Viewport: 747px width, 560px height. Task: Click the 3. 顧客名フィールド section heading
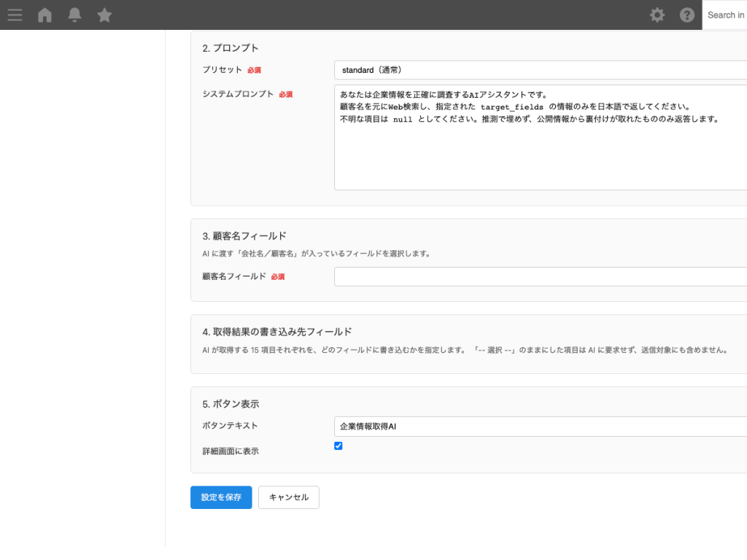coord(245,236)
